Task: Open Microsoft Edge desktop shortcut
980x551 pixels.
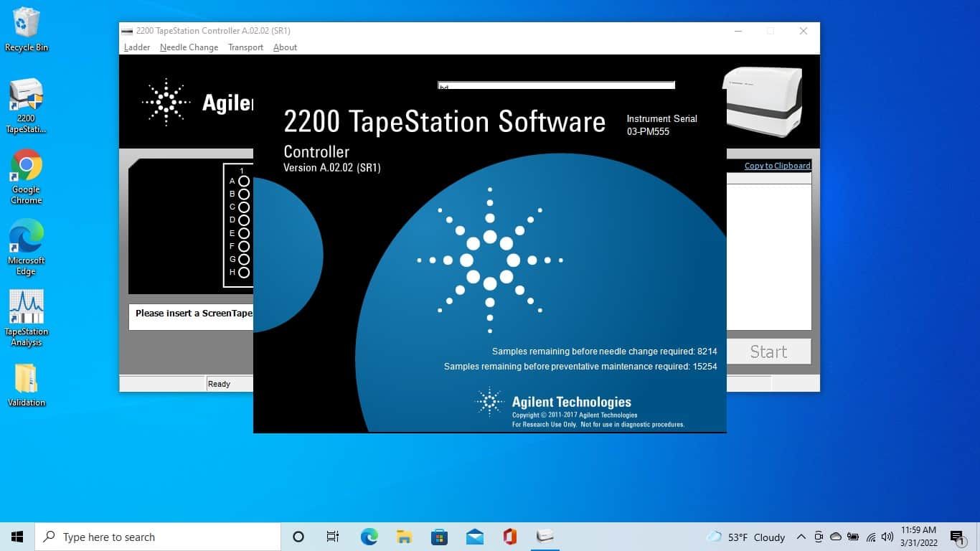Action: pos(27,248)
